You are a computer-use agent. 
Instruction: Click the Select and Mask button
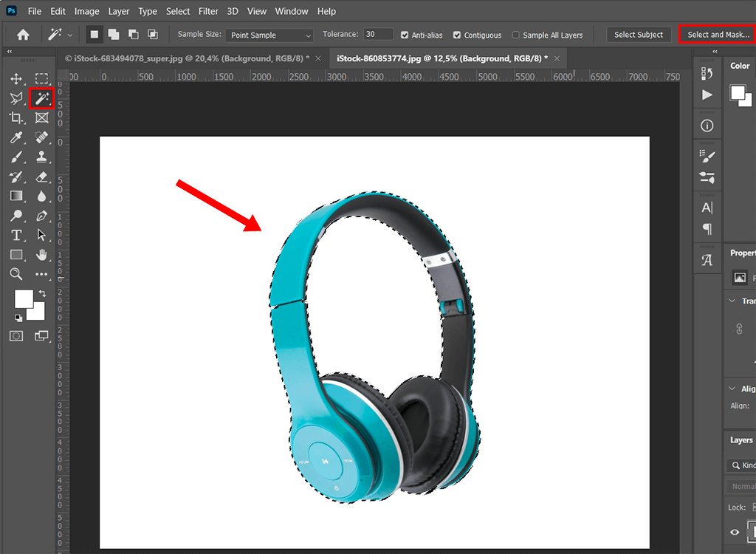tap(718, 35)
